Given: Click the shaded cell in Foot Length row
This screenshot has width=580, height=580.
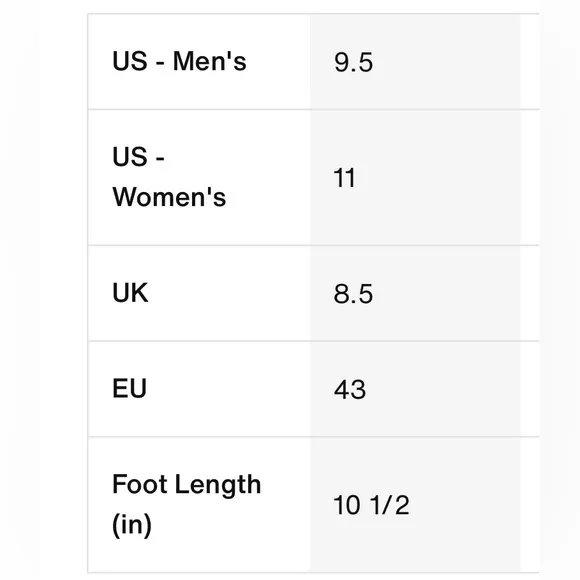Looking at the screenshot, I should (415, 505).
